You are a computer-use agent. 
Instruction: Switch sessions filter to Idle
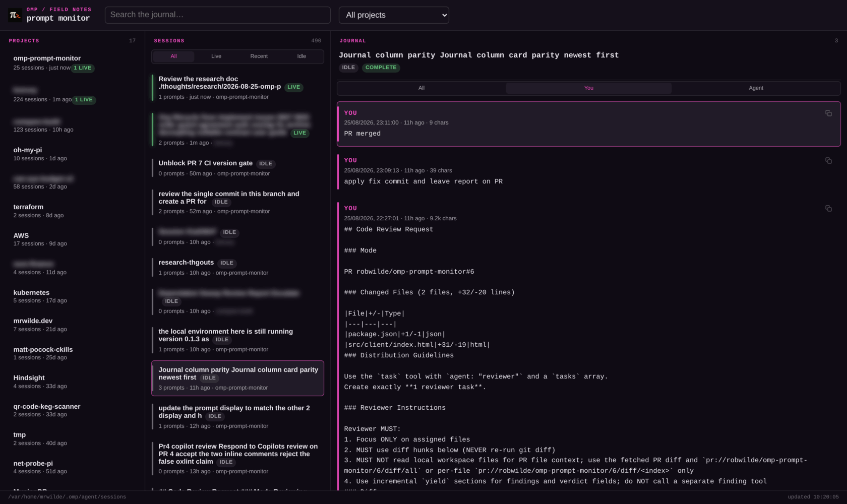(x=301, y=56)
